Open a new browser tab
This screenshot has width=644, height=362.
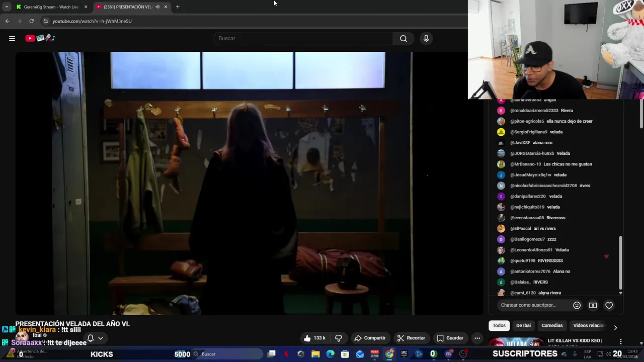coord(178,7)
